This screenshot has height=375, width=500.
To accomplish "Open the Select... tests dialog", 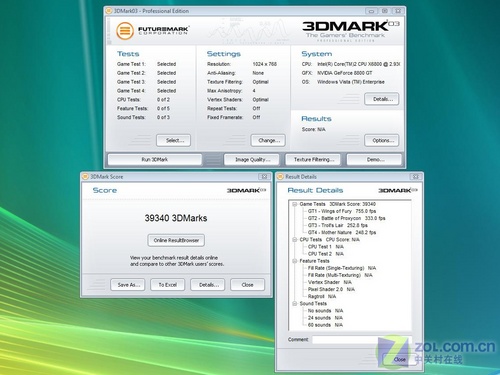I will tap(174, 140).
